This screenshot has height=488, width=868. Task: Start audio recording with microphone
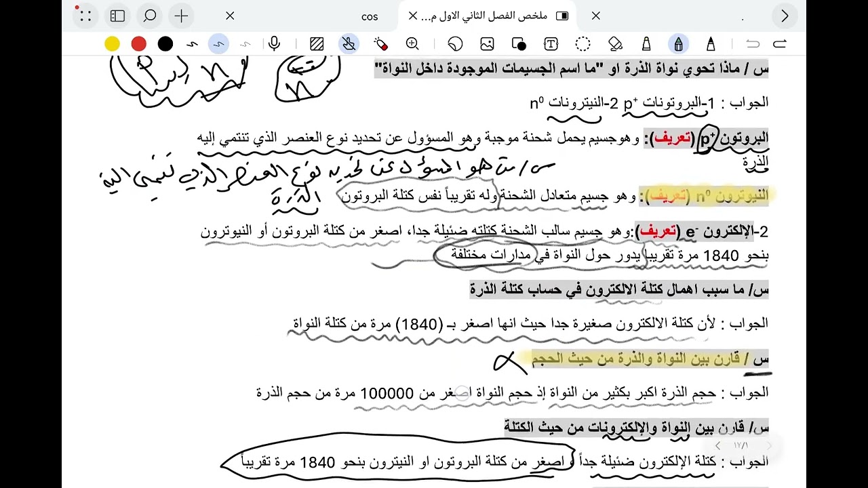pyautogui.click(x=274, y=44)
